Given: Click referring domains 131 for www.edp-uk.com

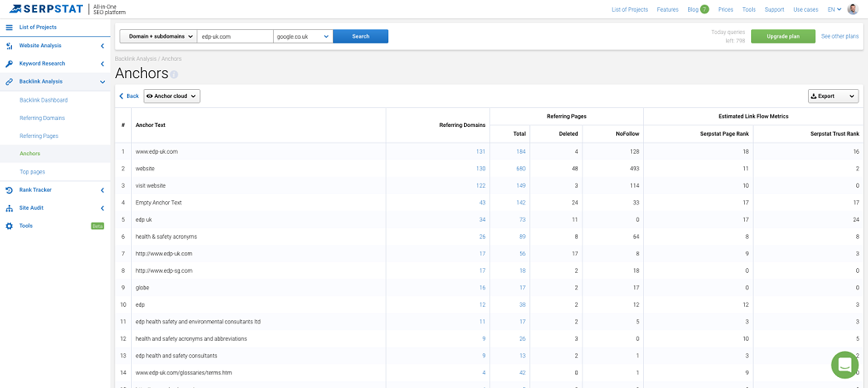Looking at the screenshot, I should coord(481,151).
